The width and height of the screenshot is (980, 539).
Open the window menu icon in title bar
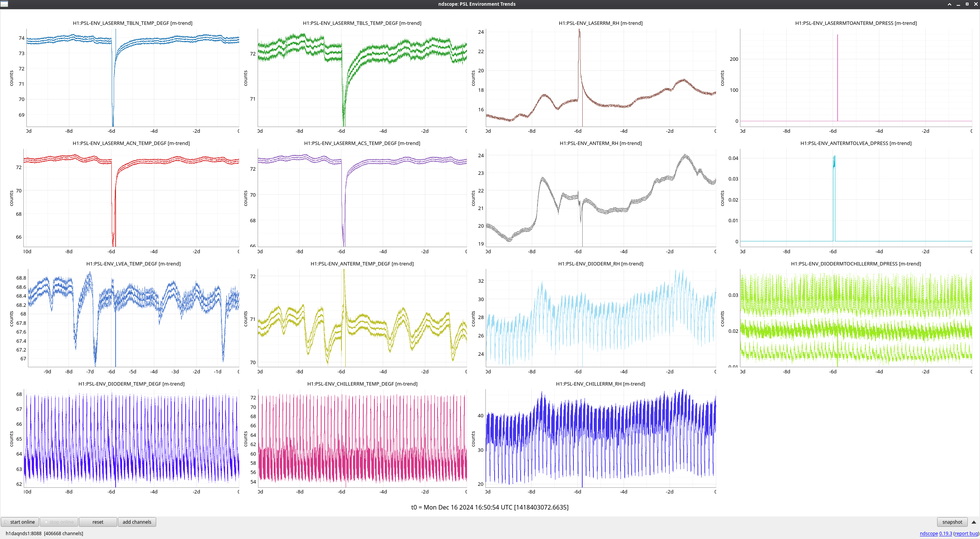click(4, 4)
